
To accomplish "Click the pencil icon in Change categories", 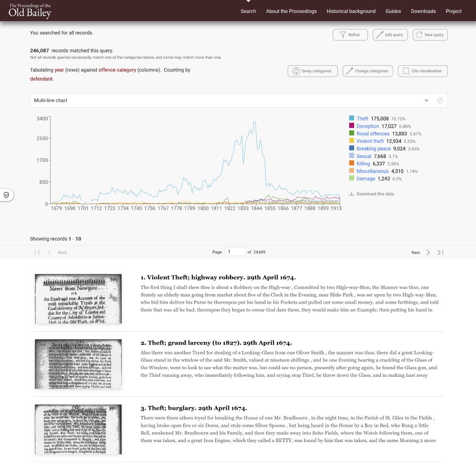I will (x=349, y=71).
